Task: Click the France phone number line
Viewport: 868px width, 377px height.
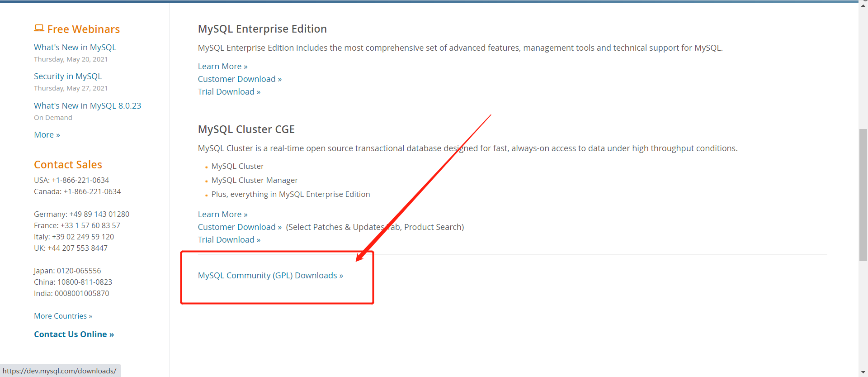Action: coord(77,226)
